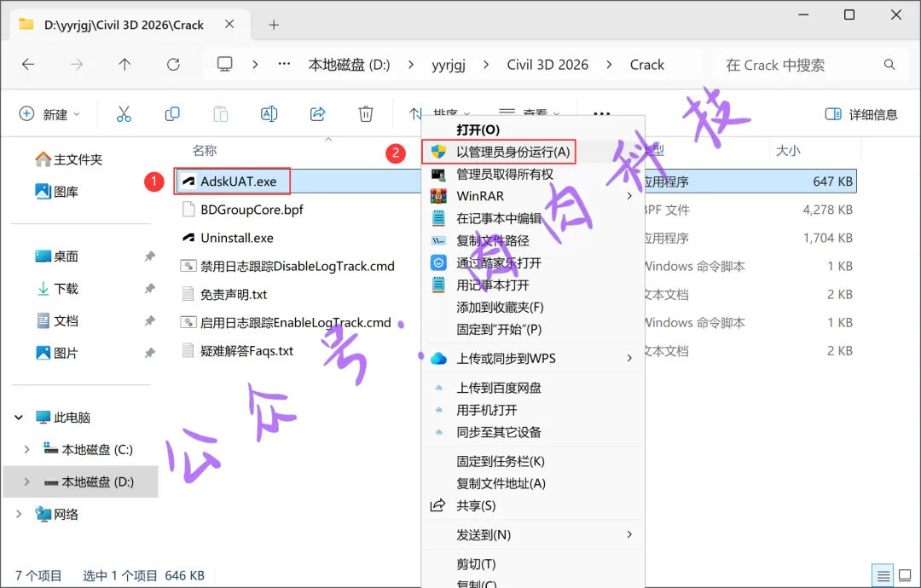This screenshot has height=588, width=921.
Task: Refresh the current folder
Action: [x=173, y=65]
